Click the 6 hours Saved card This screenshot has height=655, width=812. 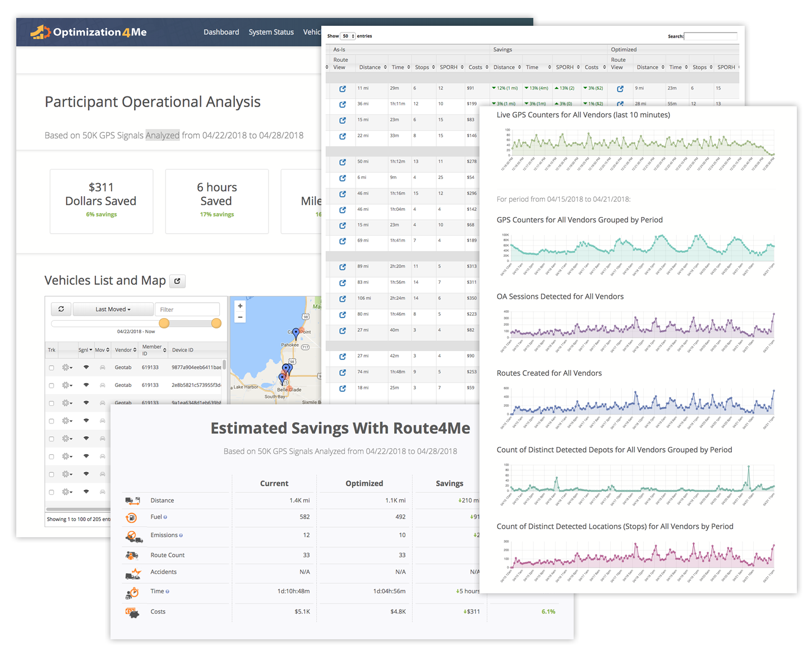click(x=217, y=201)
